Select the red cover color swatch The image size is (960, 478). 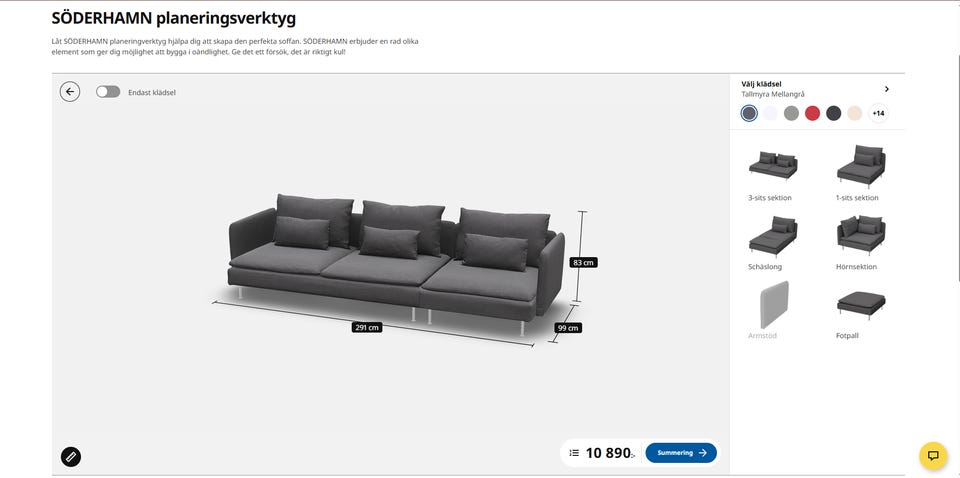pyautogui.click(x=812, y=113)
